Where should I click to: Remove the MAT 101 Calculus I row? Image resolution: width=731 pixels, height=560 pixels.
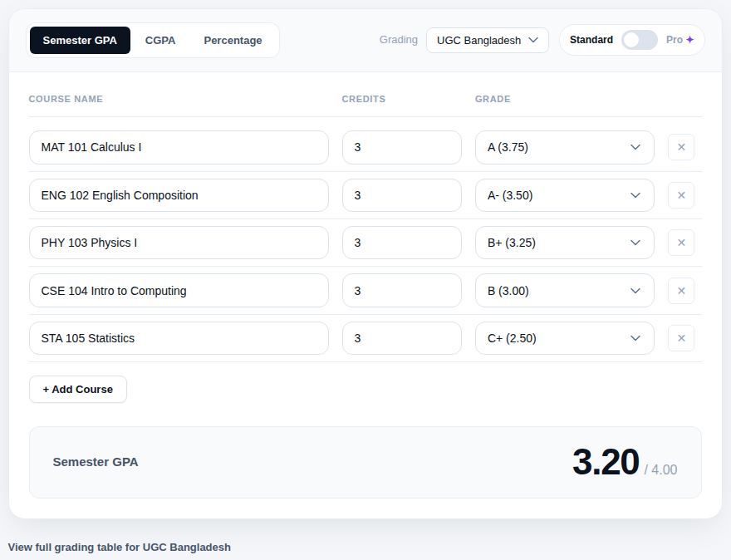coord(680,147)
